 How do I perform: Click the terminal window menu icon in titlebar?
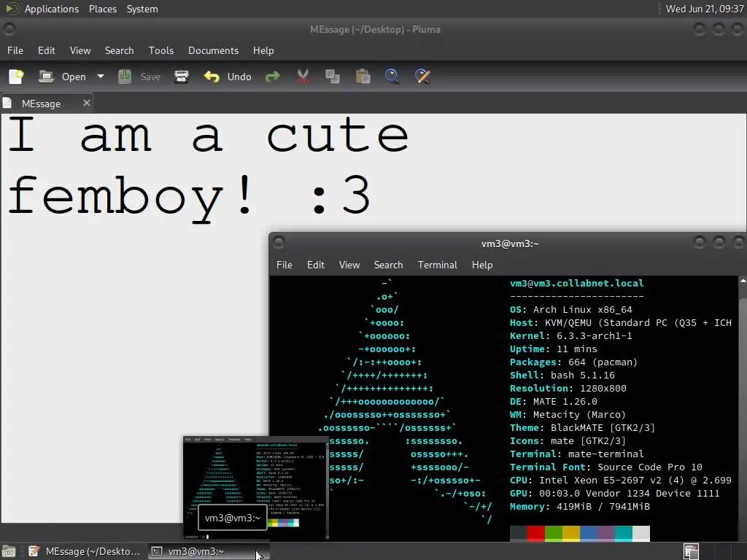click(279, 243)
